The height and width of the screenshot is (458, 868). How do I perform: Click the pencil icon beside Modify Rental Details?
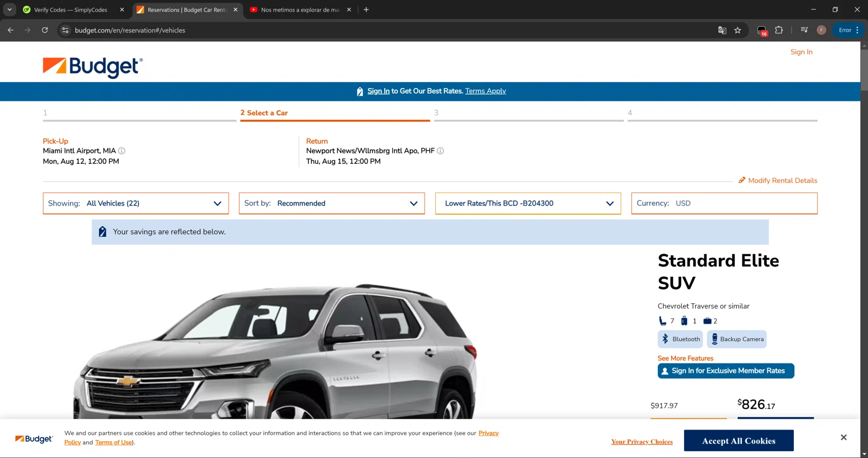pos(742,180)
